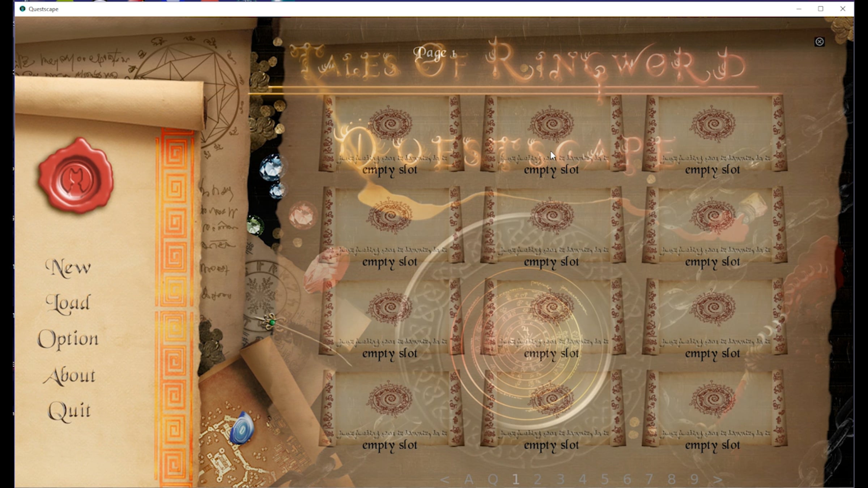Screen dimensions: 868x488
Task: Jump to save page 7
Action: [x=650, y=479]
